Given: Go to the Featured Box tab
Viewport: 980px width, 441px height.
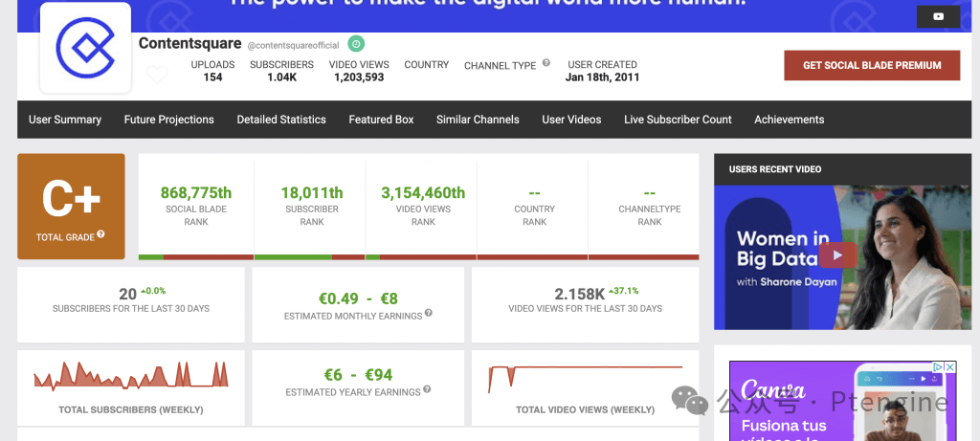Looking at the screenshot, I should click(381, 120).
